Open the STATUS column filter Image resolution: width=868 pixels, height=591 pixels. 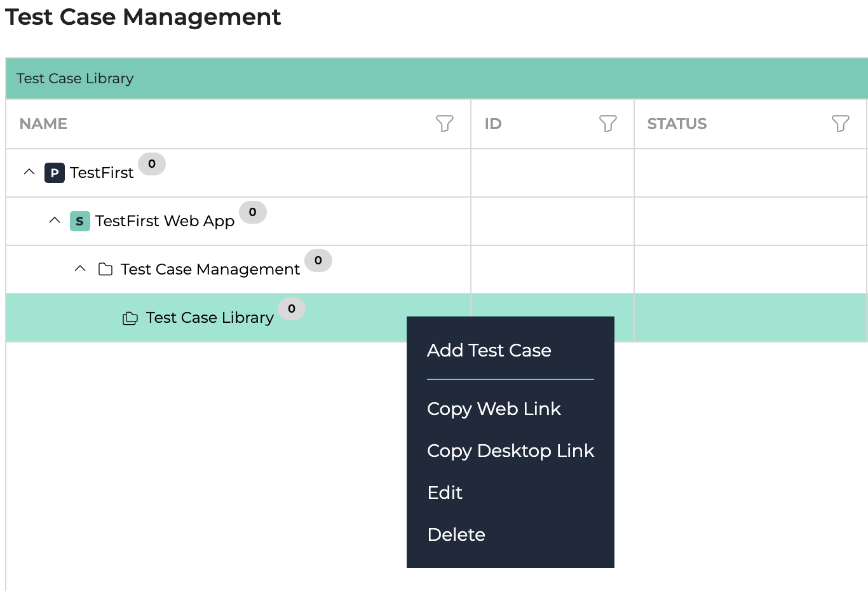[841, 123]
